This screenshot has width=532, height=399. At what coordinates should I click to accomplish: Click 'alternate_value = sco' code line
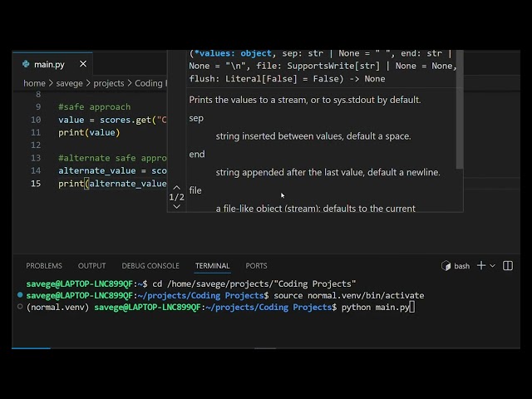(112, 170)
